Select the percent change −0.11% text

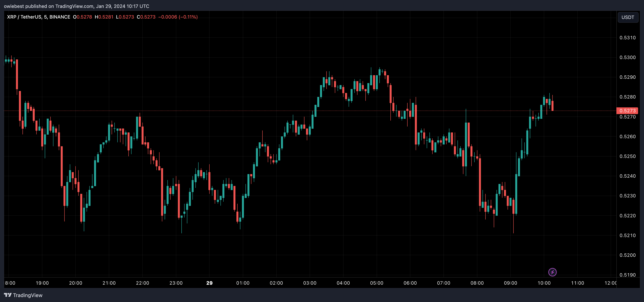coord(188,17)
